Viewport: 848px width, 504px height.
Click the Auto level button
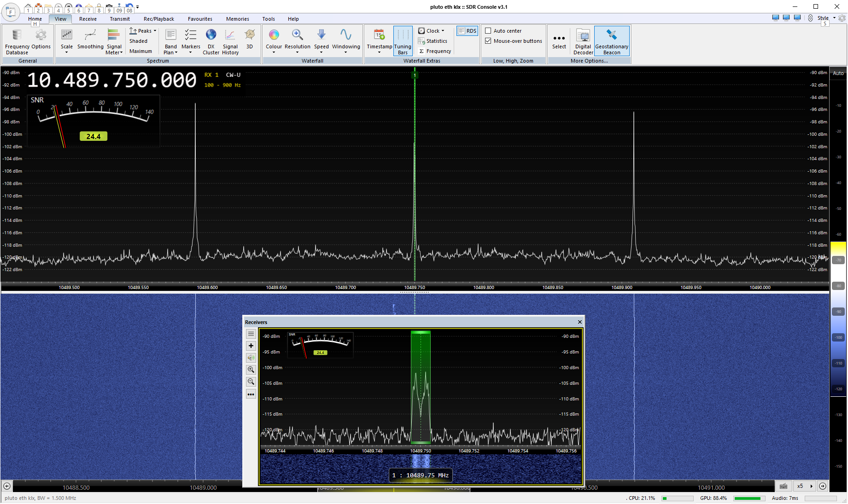click(838, 73)
